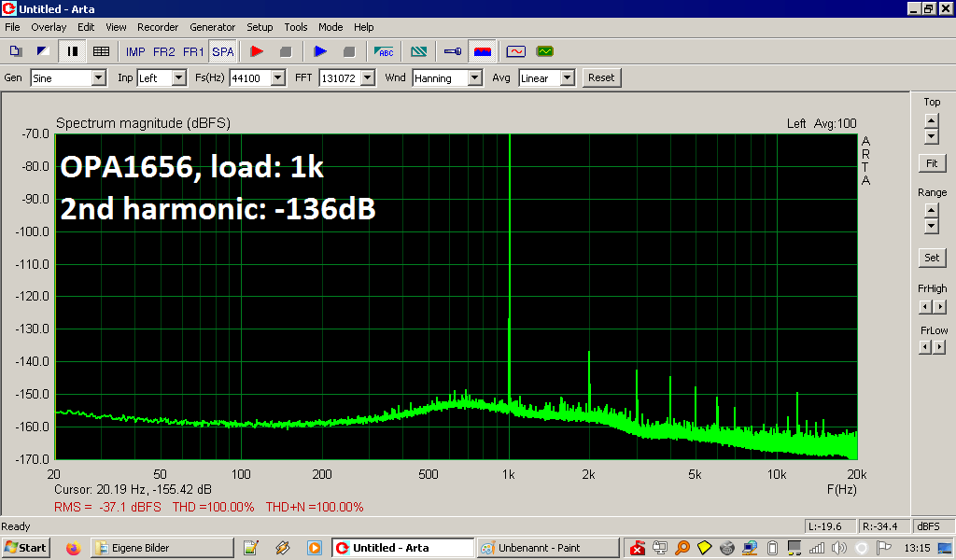
Task: Open the Fs(Hz) sampling rate dropdown
Action: pos(278,78)
